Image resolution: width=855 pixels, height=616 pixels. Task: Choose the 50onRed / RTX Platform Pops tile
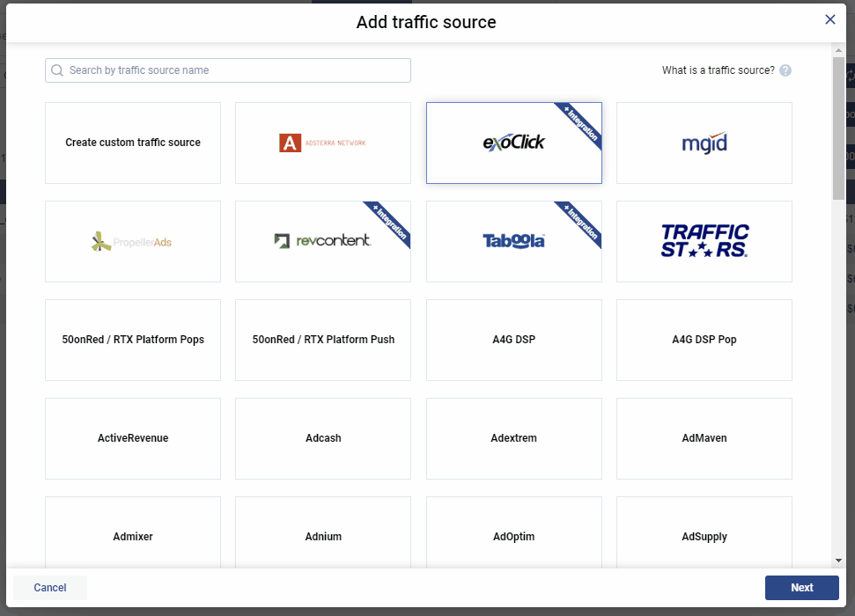[x=132, y=340]
